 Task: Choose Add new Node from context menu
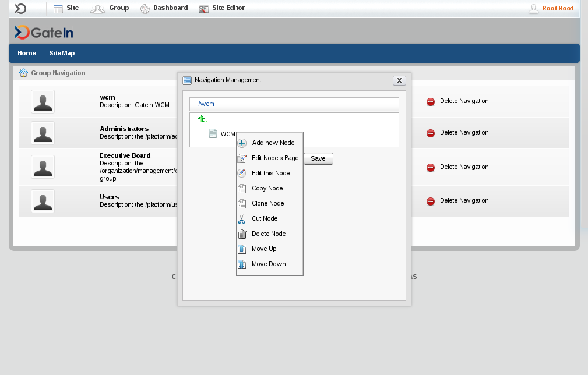(x=273, y=143)
